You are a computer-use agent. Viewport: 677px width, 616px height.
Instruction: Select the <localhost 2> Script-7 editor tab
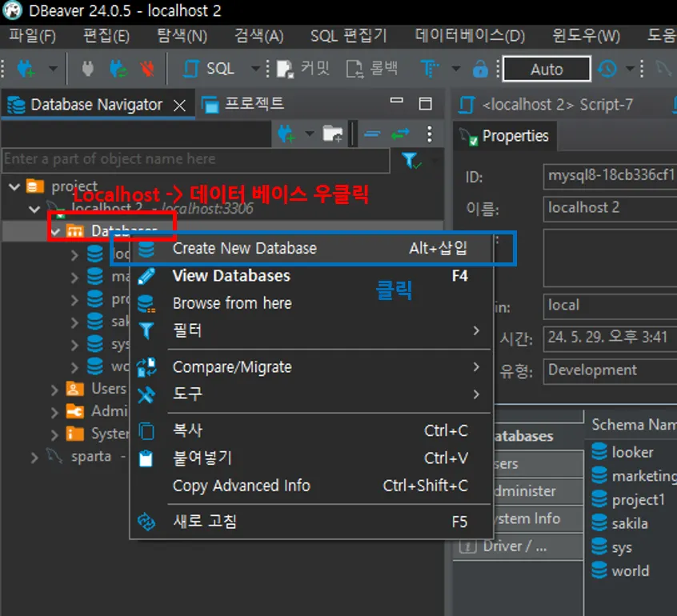click(x=546, y=105)
